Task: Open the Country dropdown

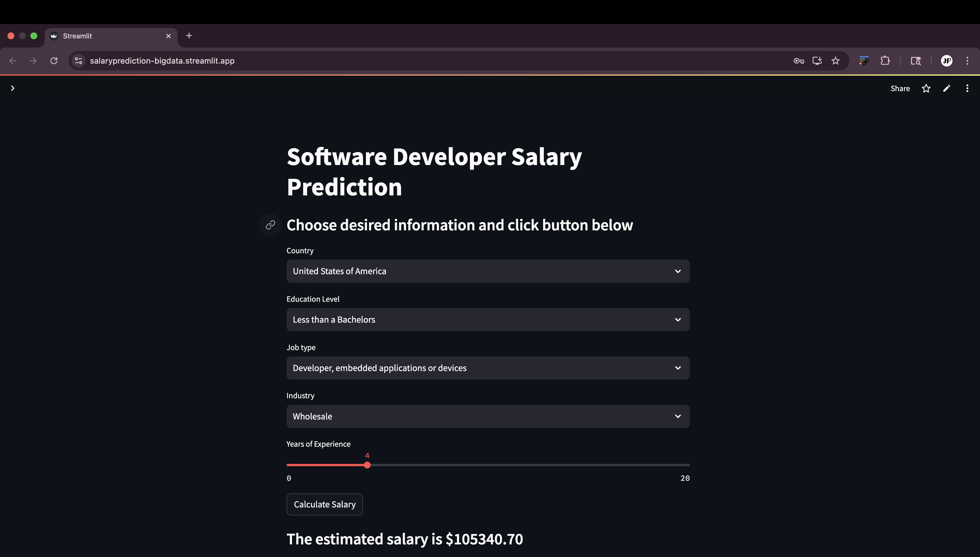Action: click(x=488, y=271)
